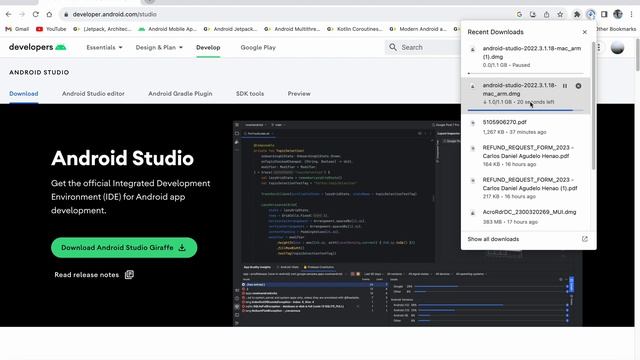
Task: Click the progress bar of the paused download
Action: [x=526, y=73]
